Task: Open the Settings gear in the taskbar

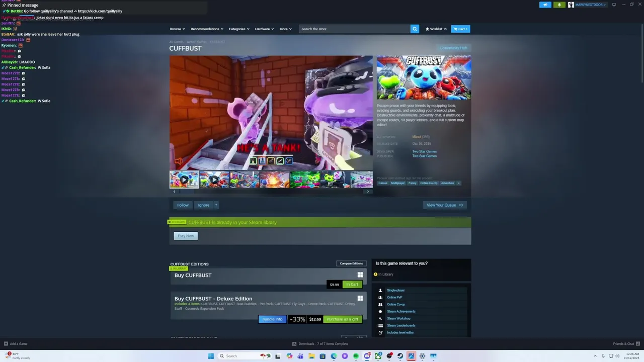Action: tap(422, 356)
